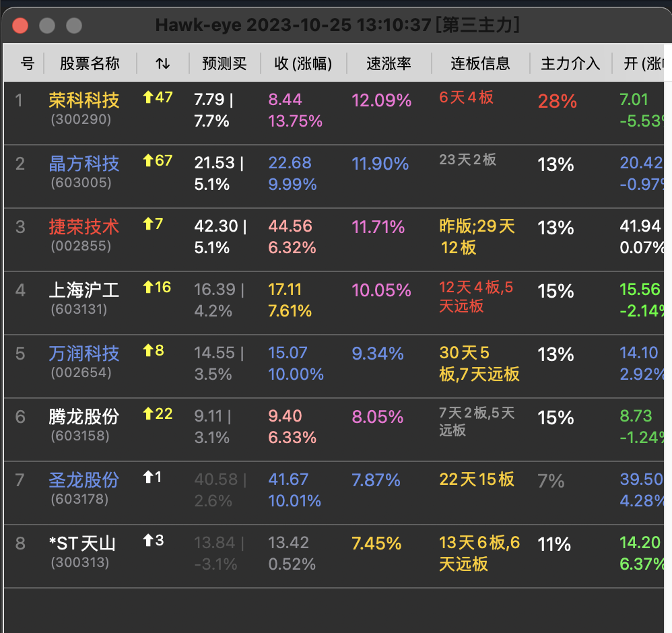Click the yellow up arrow for 荣科科技
This screenshot has width=672, height=633.
coord(148,98)
